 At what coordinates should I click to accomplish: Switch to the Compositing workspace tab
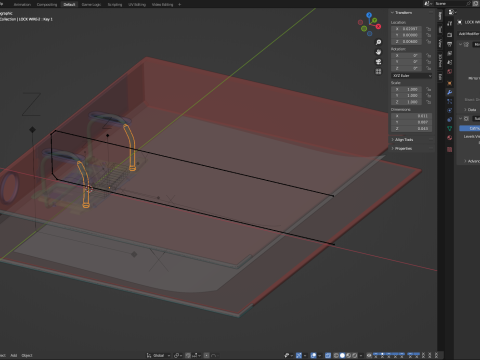47,4
